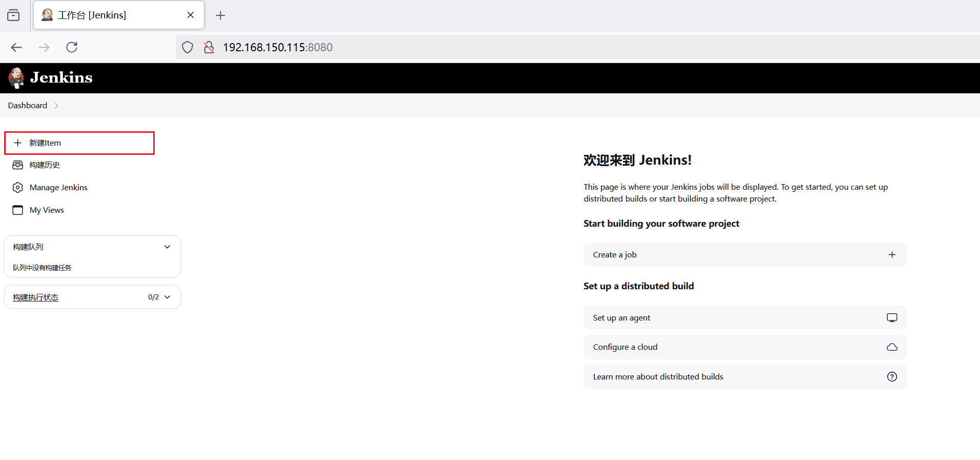
Task: Open the My Views link
Action: (x=47, y=210)
